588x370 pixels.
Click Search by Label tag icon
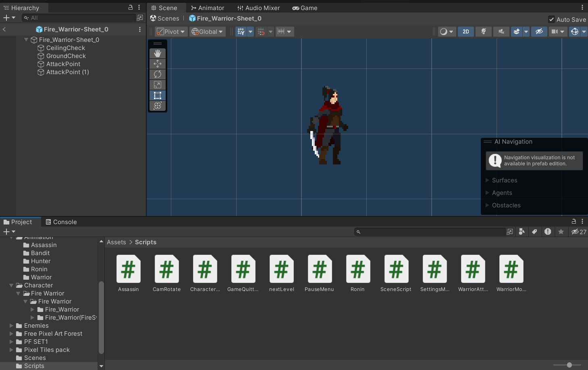click(534, 231)
